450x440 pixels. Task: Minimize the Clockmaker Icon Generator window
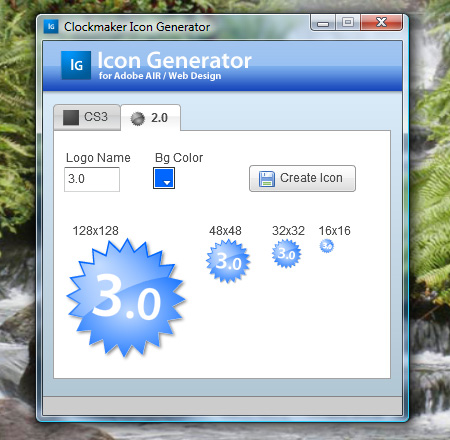(x=323, y=23)
